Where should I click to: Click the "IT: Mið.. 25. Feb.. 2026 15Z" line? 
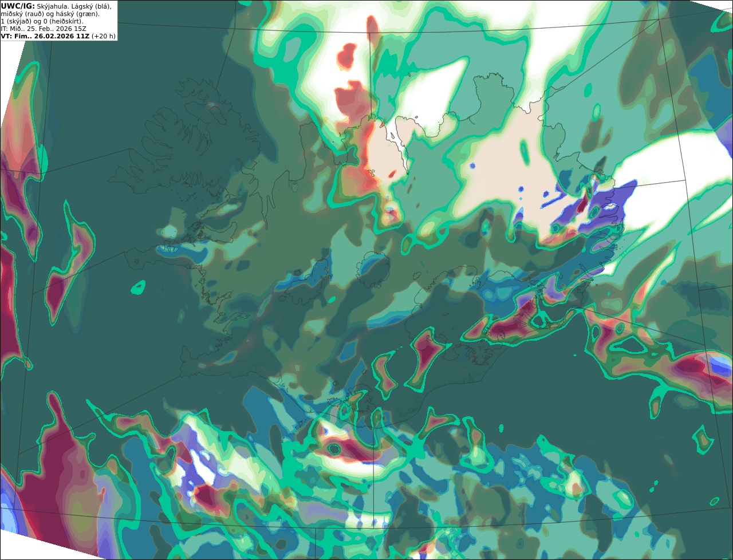44,29
